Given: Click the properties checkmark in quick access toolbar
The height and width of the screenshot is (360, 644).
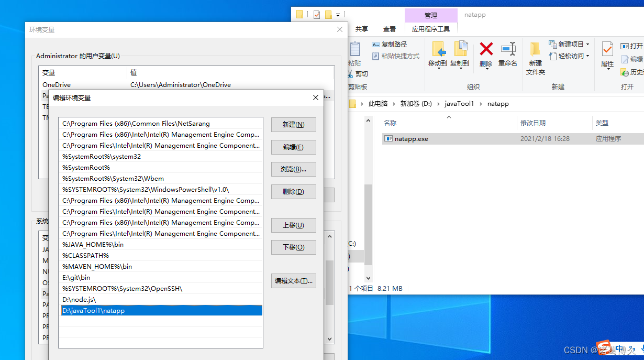Looking at the screenshot, I should click(x=317, y=15).
